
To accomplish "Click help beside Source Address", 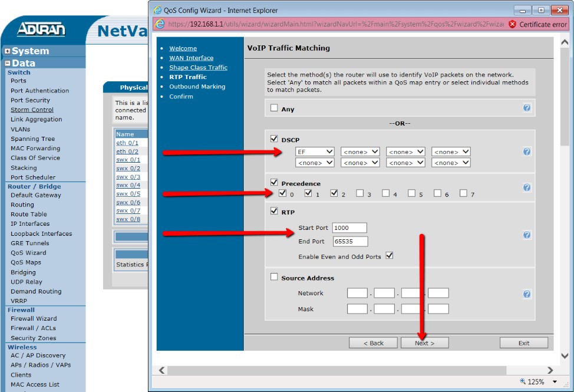I will (x=527, y=293).
